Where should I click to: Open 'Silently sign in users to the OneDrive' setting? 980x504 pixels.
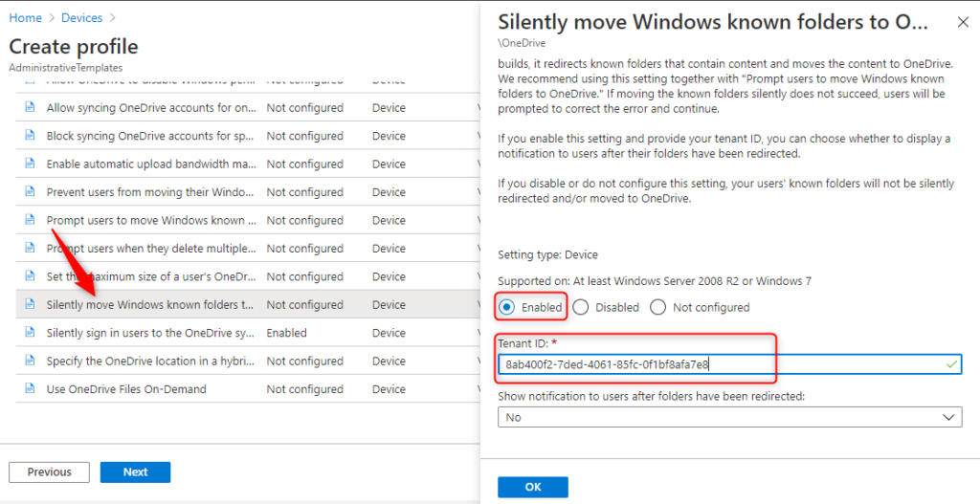(x=150, y=333)
